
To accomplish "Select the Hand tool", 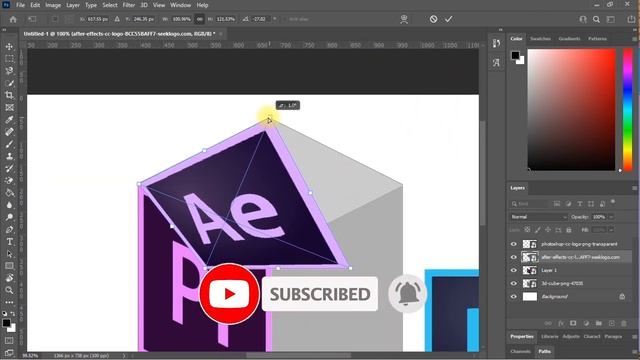I will (x=9, y=278).
